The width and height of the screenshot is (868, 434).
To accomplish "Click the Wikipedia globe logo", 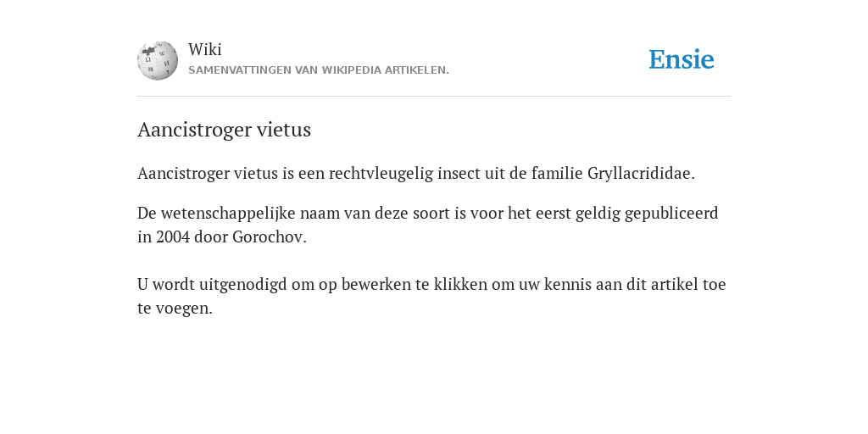I will (x=158, y=60).
